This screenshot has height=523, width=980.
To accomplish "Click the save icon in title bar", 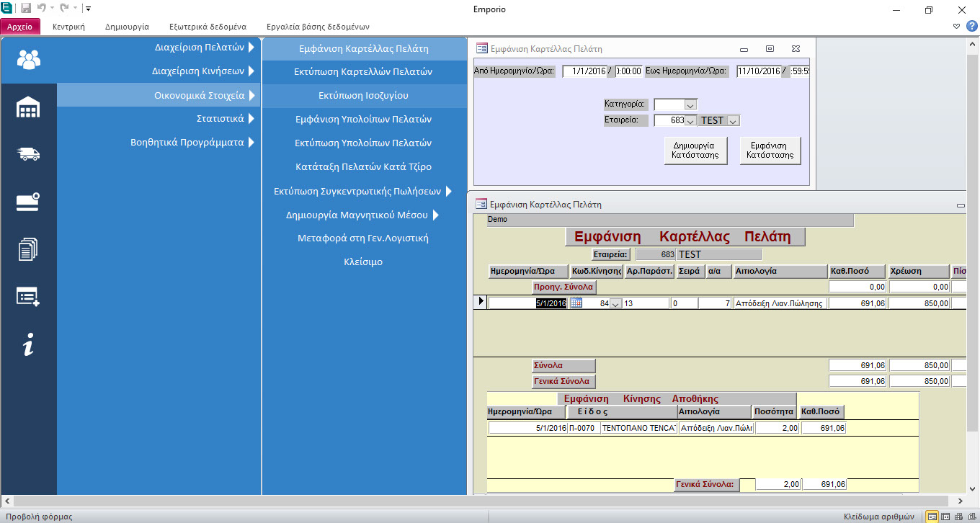I will pos(26,9).
